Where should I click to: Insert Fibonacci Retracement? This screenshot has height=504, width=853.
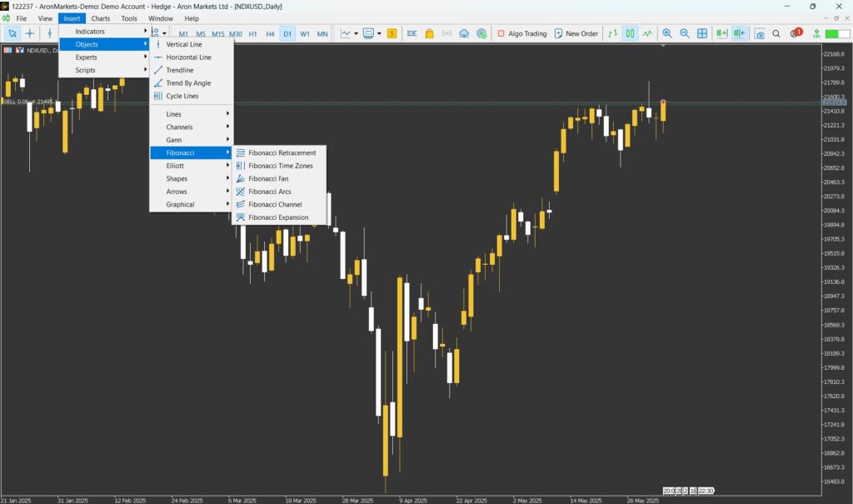pos(279,153)
